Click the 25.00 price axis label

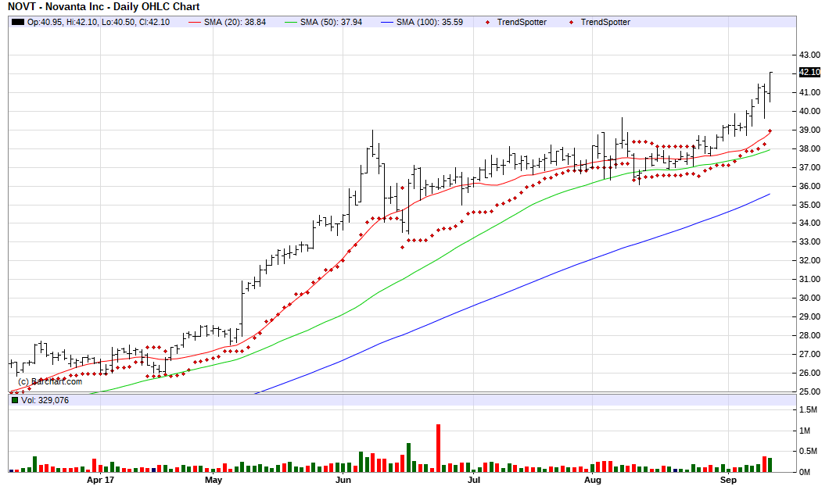click(809, 392)
